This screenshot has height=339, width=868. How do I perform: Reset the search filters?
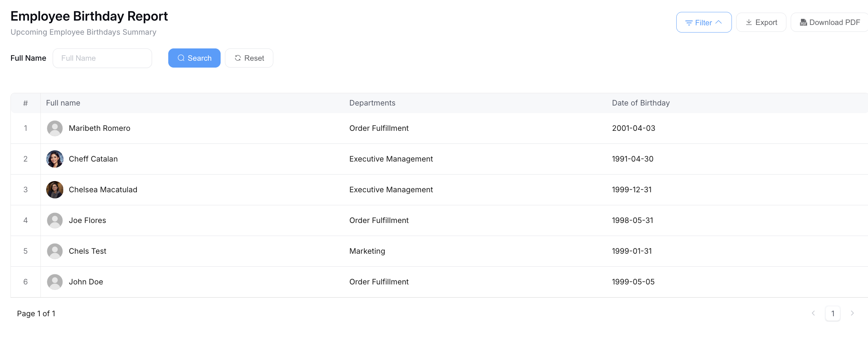coord(249,58)
